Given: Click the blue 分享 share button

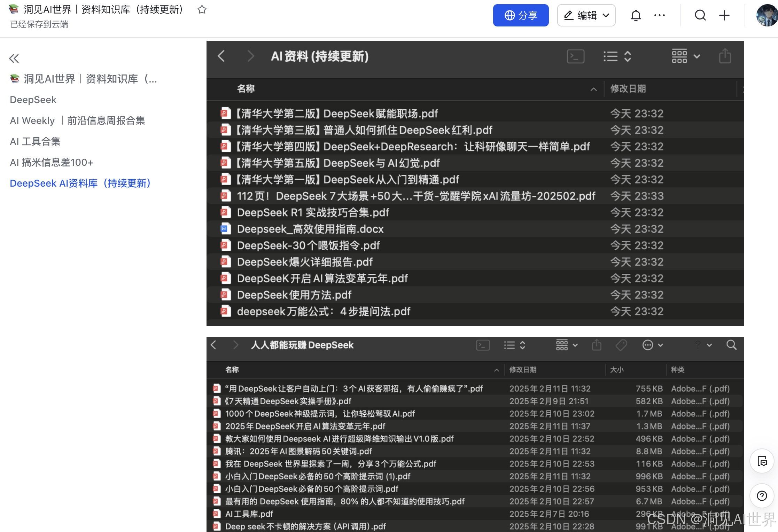Looking at the screenshot, I should click(521, 15).
